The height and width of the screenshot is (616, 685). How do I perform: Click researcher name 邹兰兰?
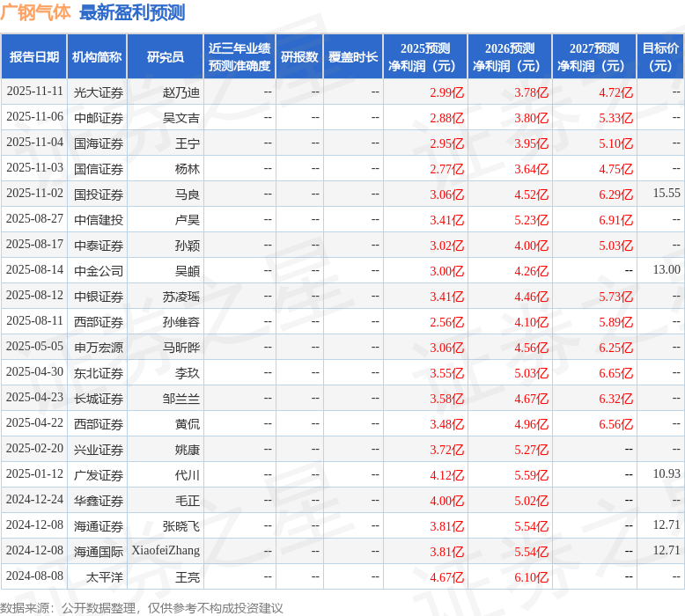pos(181,399)
